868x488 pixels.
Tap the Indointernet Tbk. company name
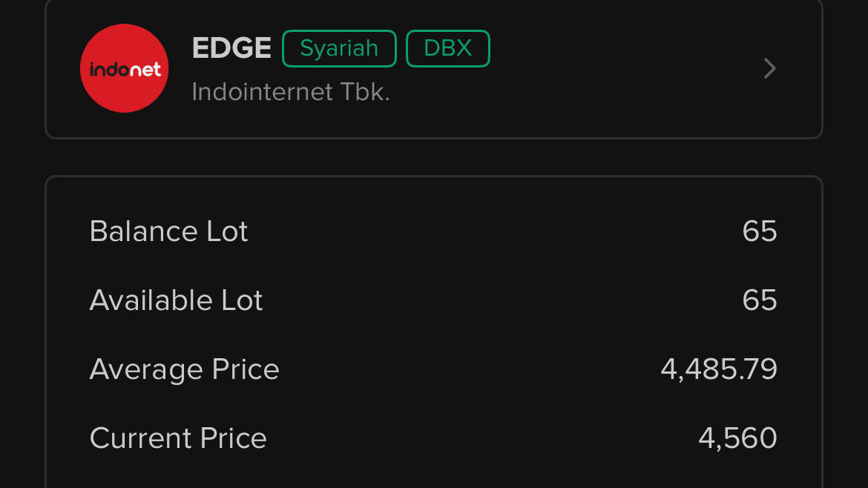point(290,92)
